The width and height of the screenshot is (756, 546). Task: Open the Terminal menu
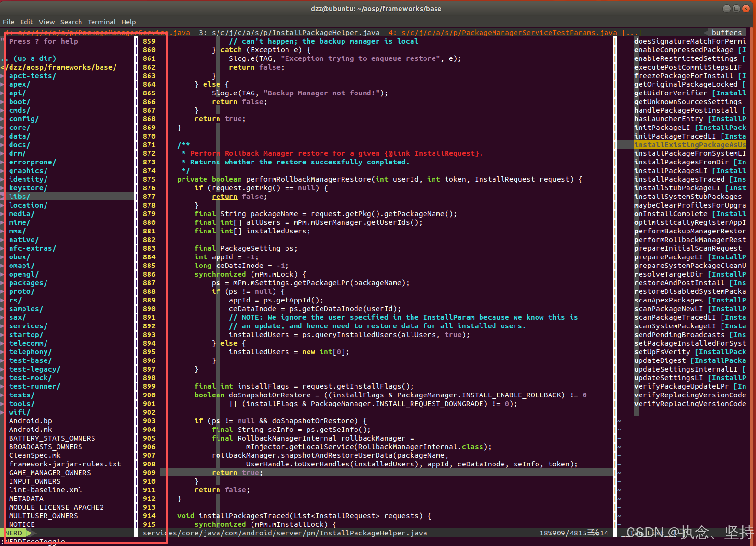coord(102,22)
